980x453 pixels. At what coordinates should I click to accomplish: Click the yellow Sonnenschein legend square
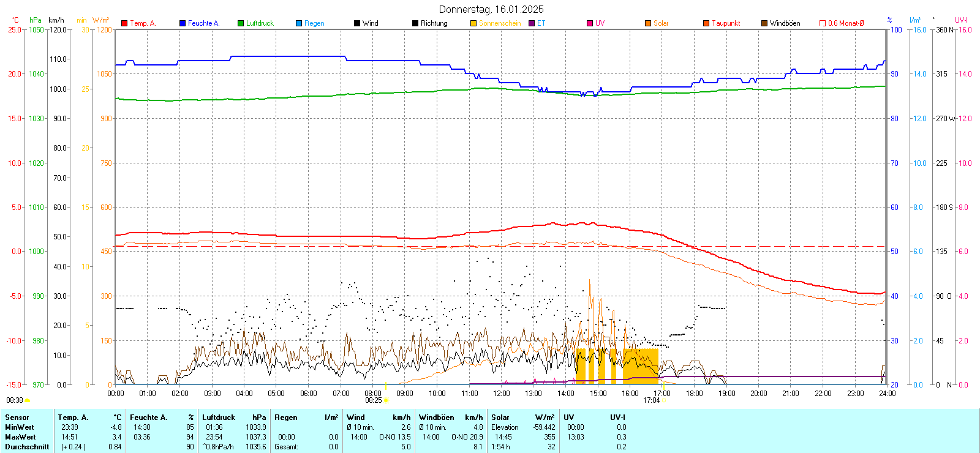(x=473, y=23)
